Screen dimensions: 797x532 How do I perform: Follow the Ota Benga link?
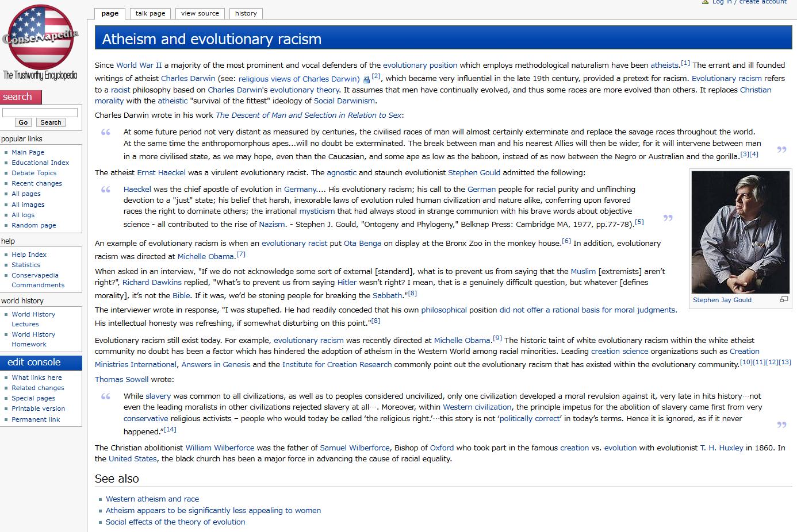[362, 244]
